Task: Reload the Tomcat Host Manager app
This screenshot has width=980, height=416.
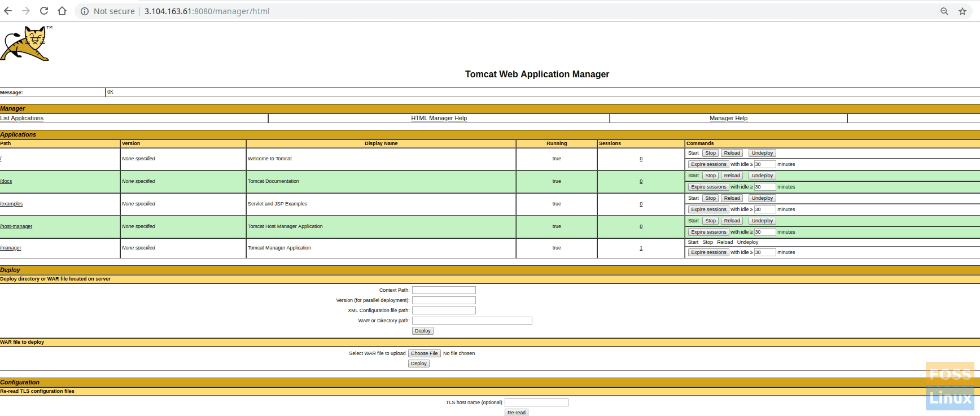Action: [732, 221]
